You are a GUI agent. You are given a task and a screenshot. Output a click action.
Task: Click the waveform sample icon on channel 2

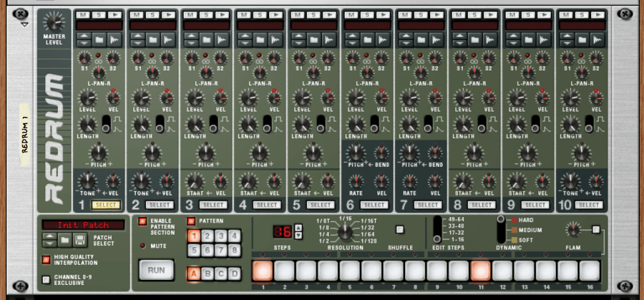[x=169, y=40]
